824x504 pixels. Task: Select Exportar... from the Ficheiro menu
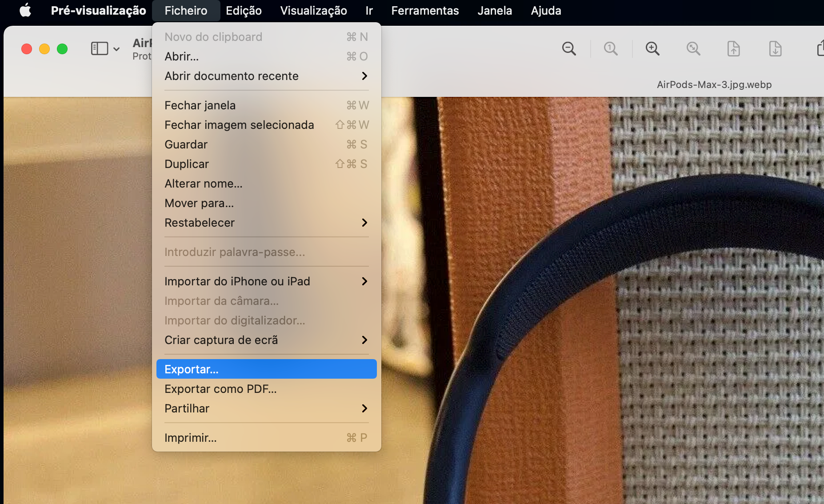(x=266, y=369)
